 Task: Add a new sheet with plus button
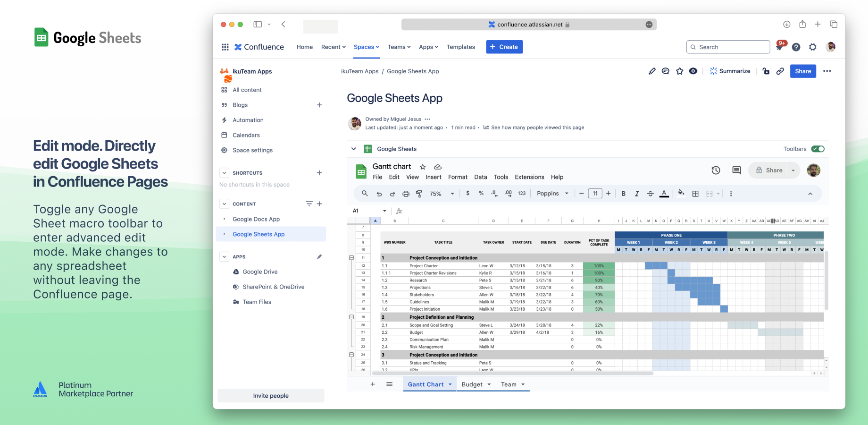click(373, 384)
